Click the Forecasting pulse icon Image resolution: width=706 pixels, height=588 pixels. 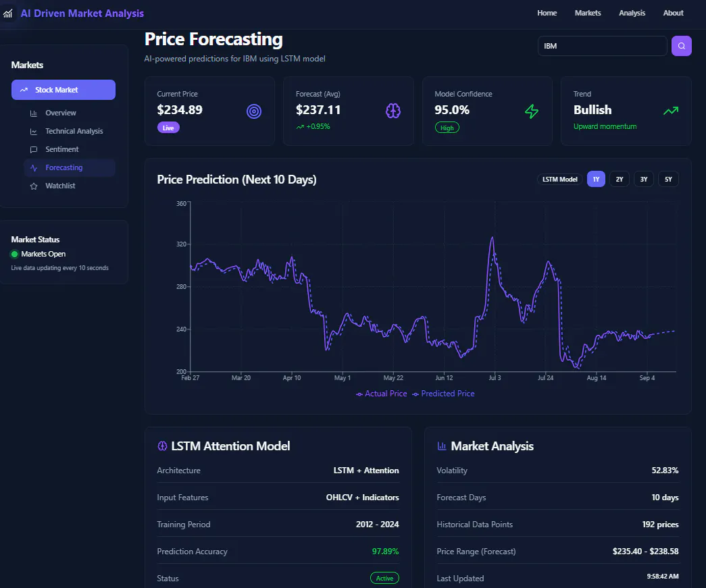pos(34,168)
